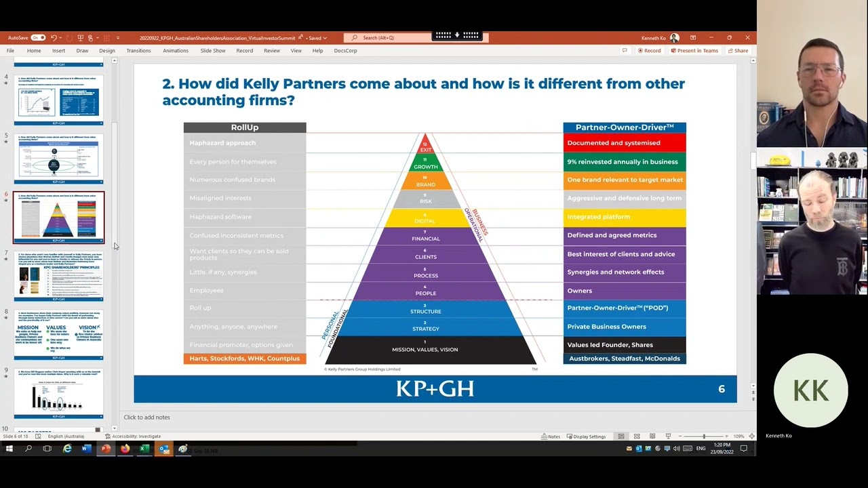Click the Redo icon in title bar
Viewport: 868px width, 488px height.
point(69,38)
